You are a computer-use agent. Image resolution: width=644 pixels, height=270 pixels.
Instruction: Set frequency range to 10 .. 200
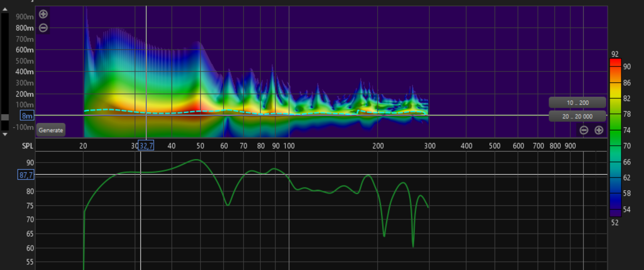577,102
